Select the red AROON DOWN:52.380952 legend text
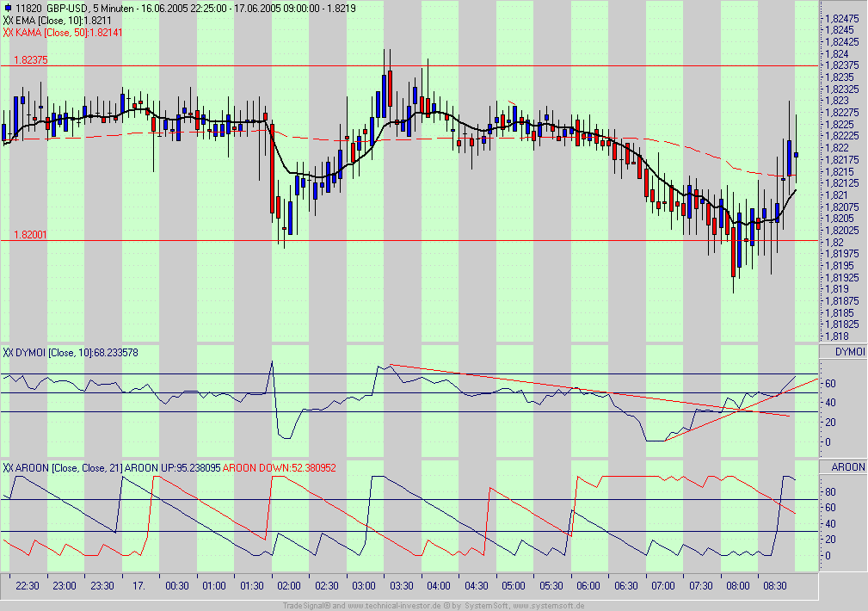Image resolution: width=868 pixels, height=611 pixels. coord(279,468)
